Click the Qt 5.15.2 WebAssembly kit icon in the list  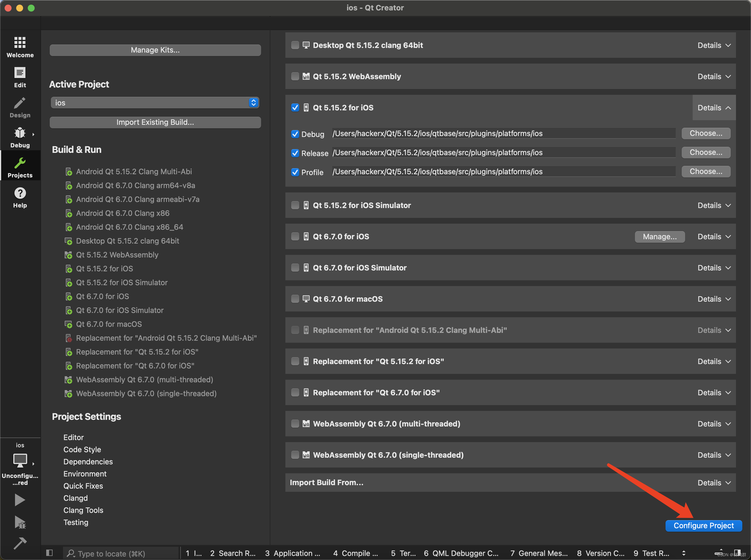click(x=69, y=255)
